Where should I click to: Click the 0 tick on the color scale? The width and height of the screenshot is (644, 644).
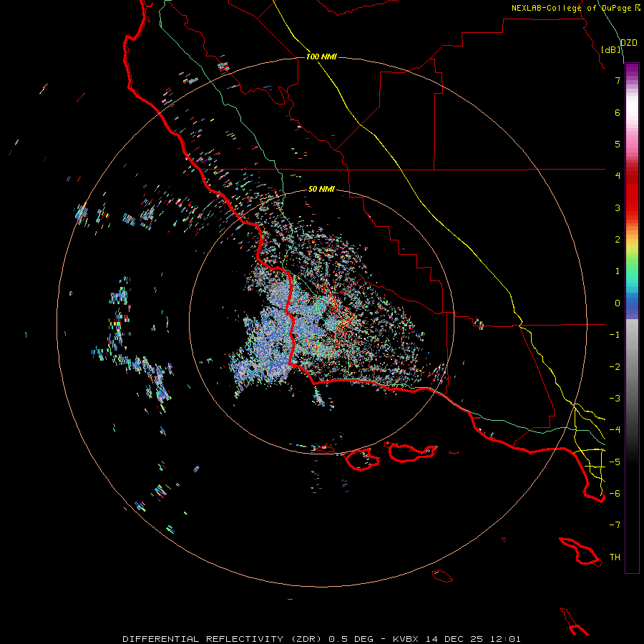tap(618, 303)
